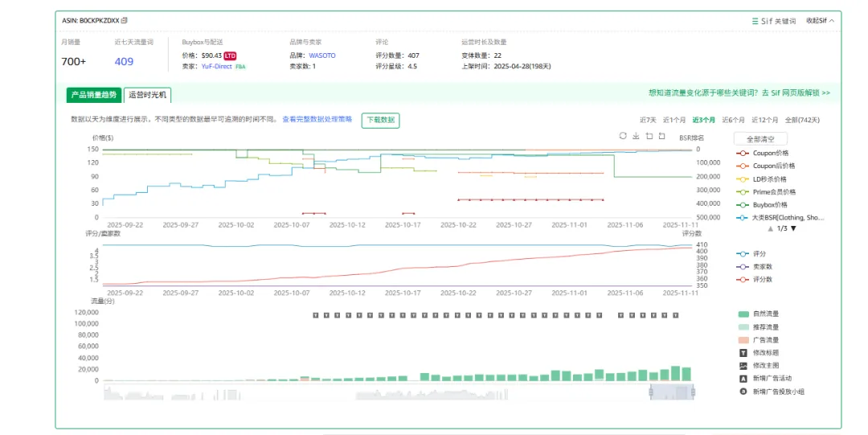Switch to 运营时光机 tab
Viewport: 868px width, 435px height.
tap(147, 96)
